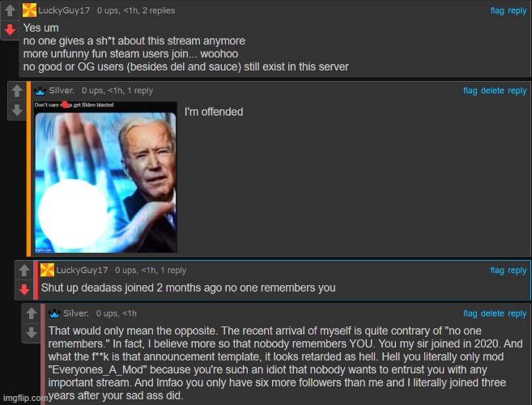This screenshot has height=405, width=532.
Task: Upvote LuckyGuy17's top comment
Action: click(10, 11)
